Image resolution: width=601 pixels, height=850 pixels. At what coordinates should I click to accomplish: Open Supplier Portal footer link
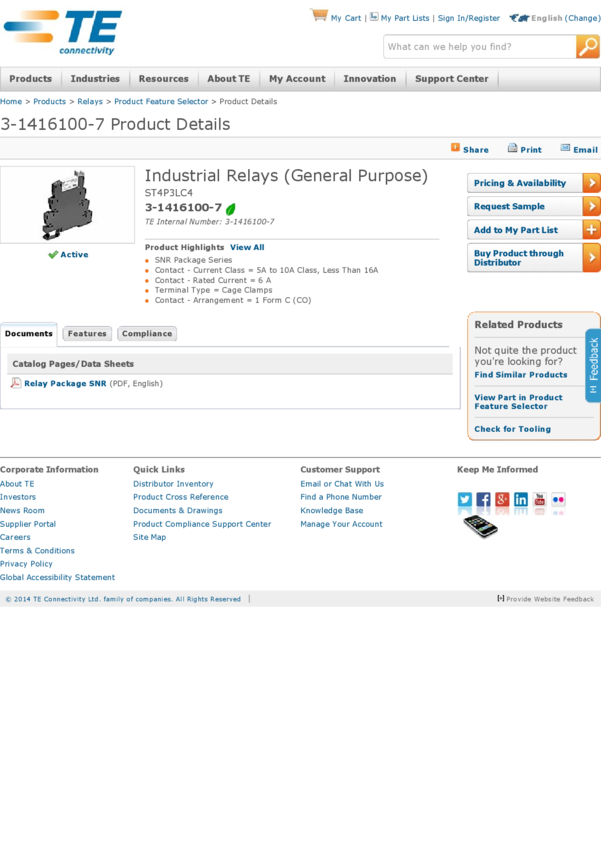(x=28, y=524)
